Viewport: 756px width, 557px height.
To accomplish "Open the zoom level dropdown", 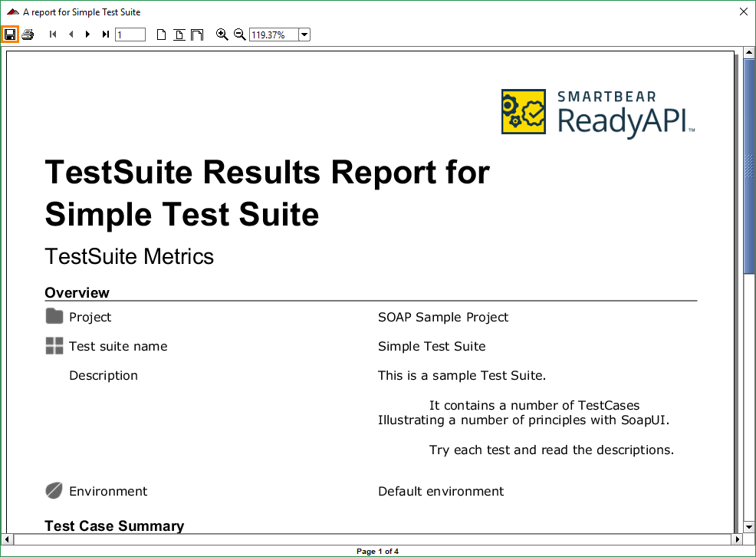I will point(304,34).
